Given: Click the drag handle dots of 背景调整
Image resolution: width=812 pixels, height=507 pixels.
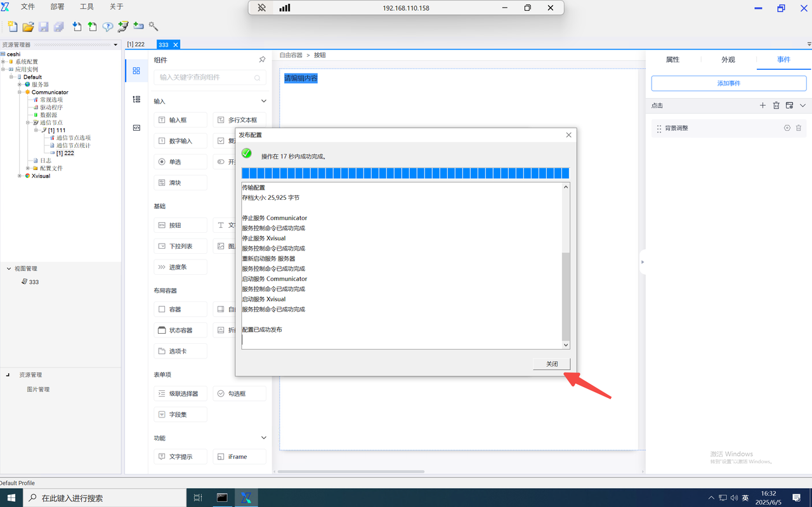Looking at the screenshot, I should click(659, 128).
